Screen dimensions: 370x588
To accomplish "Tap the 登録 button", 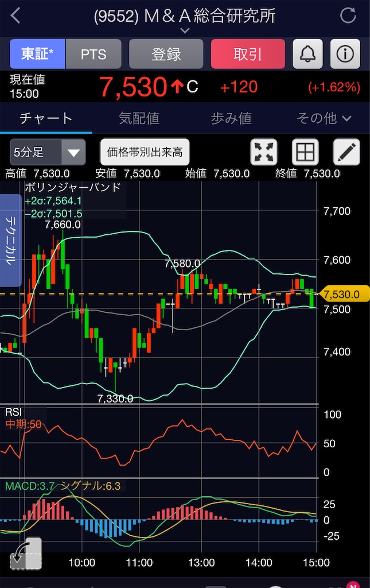I will (x=166, y=54).
